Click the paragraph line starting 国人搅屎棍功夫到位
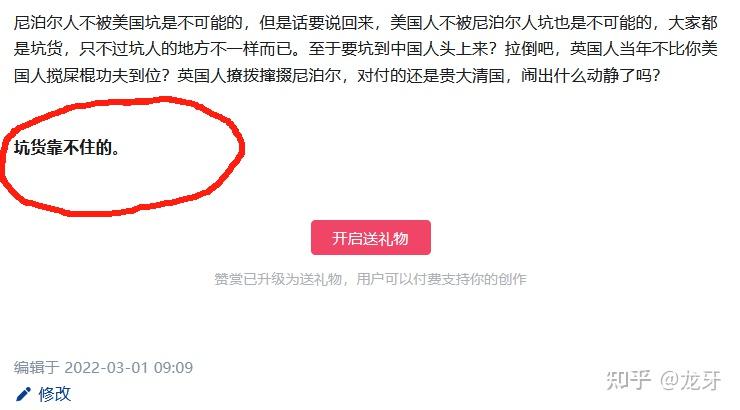Screen dimensions: 740x410 click(337, 75)
